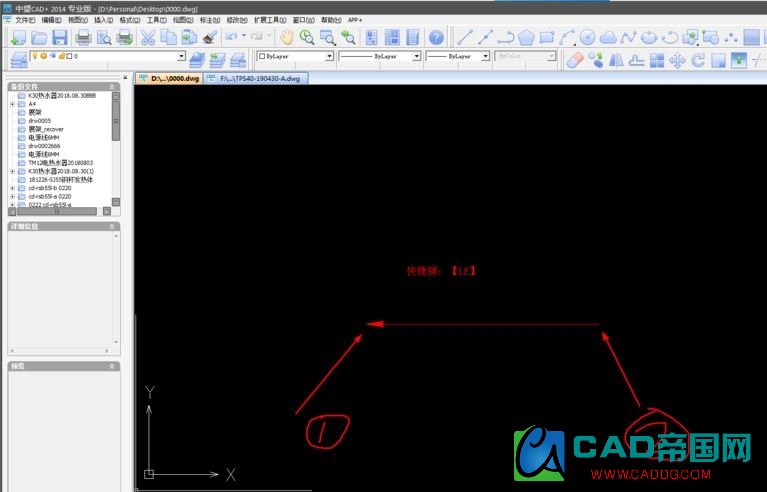This screenshot has height=492, width=767.
Task: Select the Spline tool
Action: 629,37
